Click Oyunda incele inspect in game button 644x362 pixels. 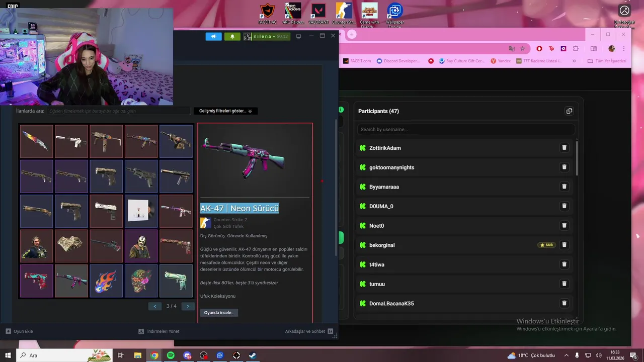pos(219,312)
